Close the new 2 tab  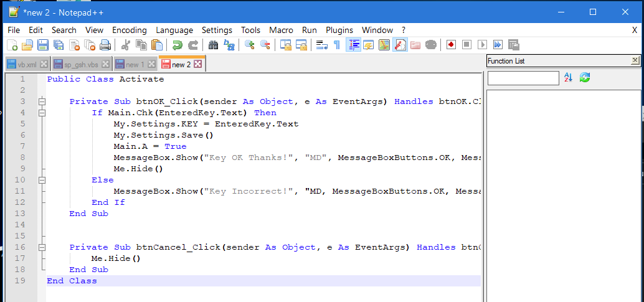(x=197, y=64)
